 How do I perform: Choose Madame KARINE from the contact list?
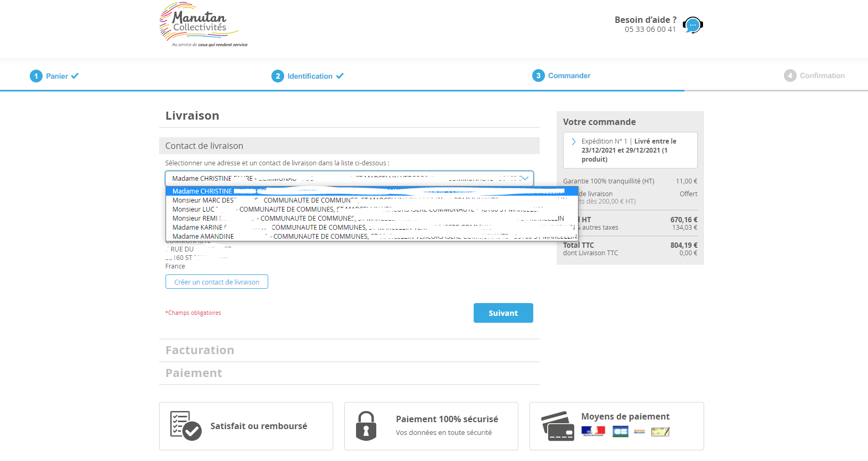click(x=198, y=228)
